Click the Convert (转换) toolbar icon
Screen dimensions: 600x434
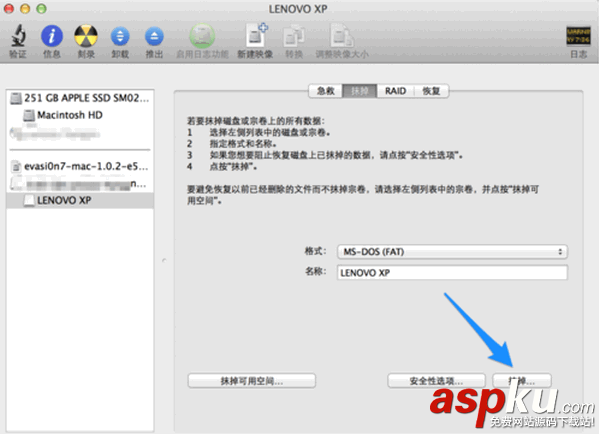294,36
